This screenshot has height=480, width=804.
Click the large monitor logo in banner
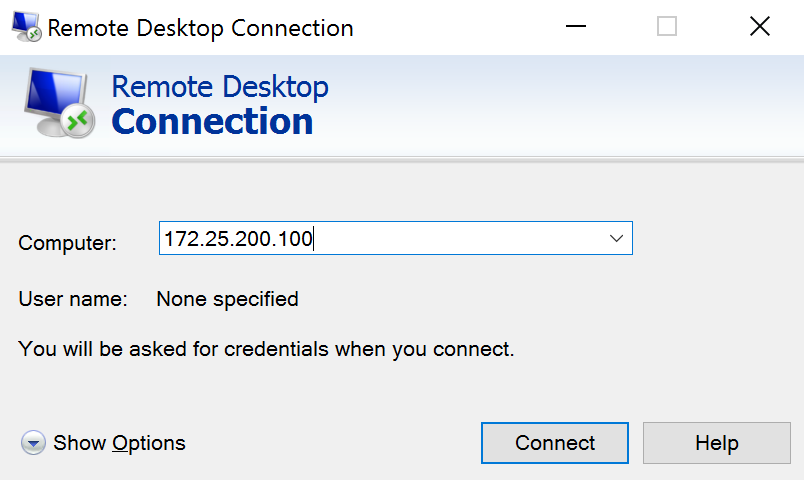click(x=59, y=103)
